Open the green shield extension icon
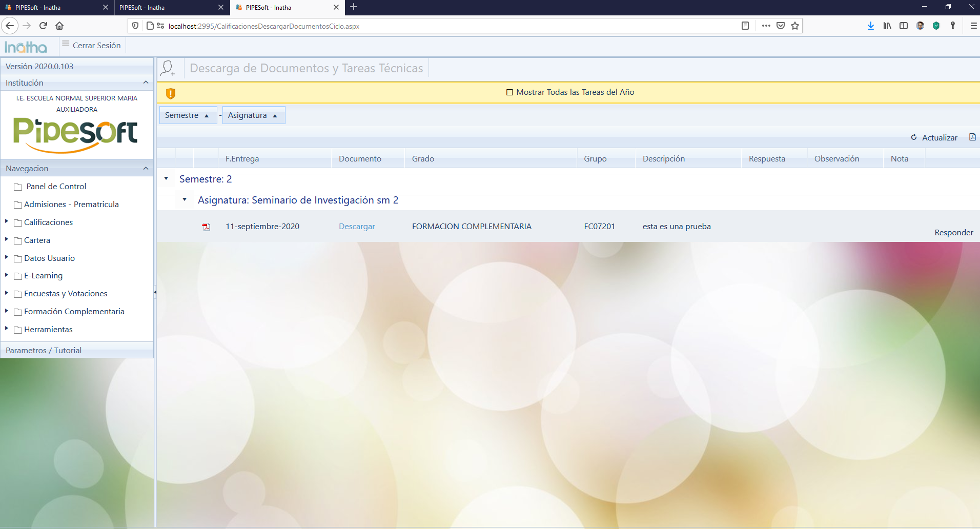Image resolution: width=980 pixels, height=529 pixels. point(936,26)
